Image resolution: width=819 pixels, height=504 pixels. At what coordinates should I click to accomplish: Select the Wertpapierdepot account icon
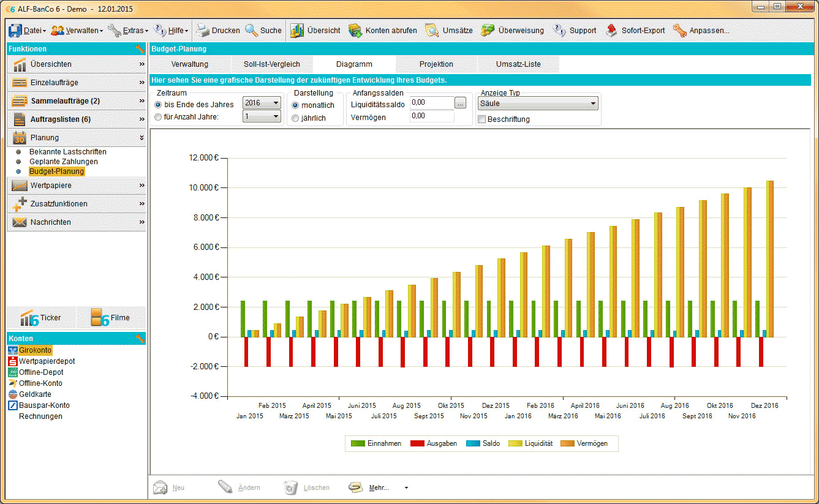click(x=13, y=361)
